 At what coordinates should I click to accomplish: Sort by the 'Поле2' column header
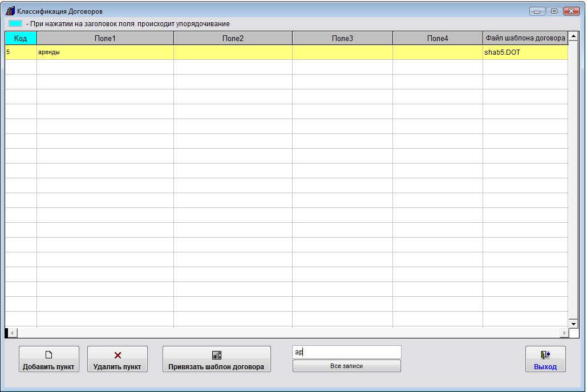pyautogui.click(x=233, y=38)
